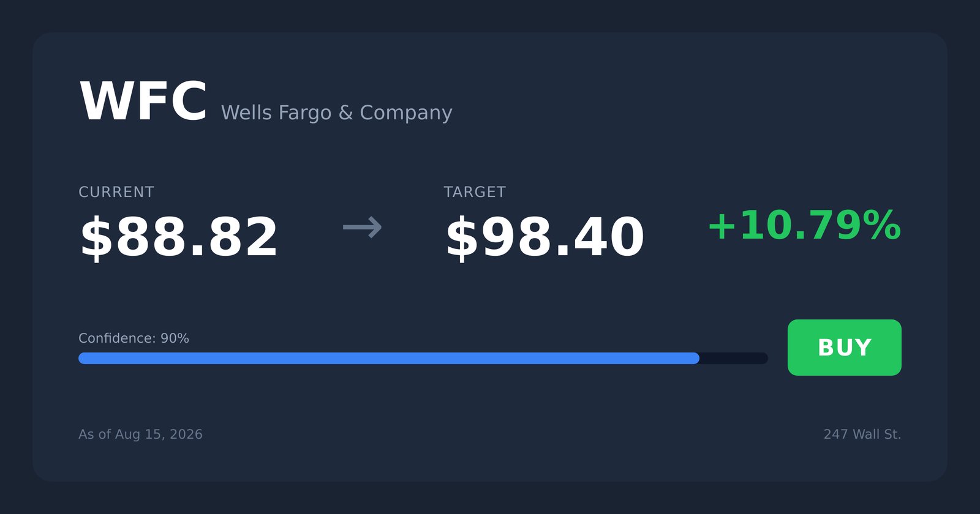The image size is (980, 514).
Task: Hit the green BUY button
Action: (845, 348)
